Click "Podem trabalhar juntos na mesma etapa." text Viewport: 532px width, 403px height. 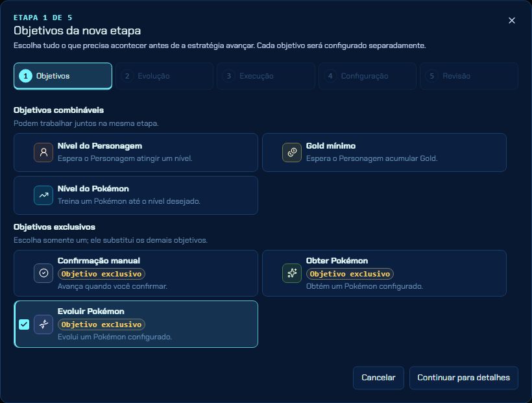pos(86,123)
